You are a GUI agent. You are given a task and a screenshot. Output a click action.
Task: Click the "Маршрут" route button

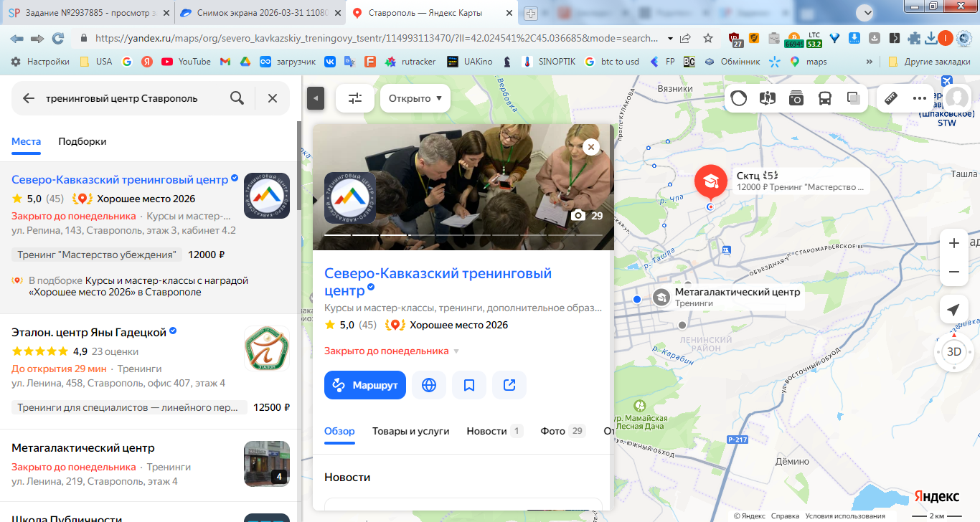pyautogui.click(x=365, y=385)
